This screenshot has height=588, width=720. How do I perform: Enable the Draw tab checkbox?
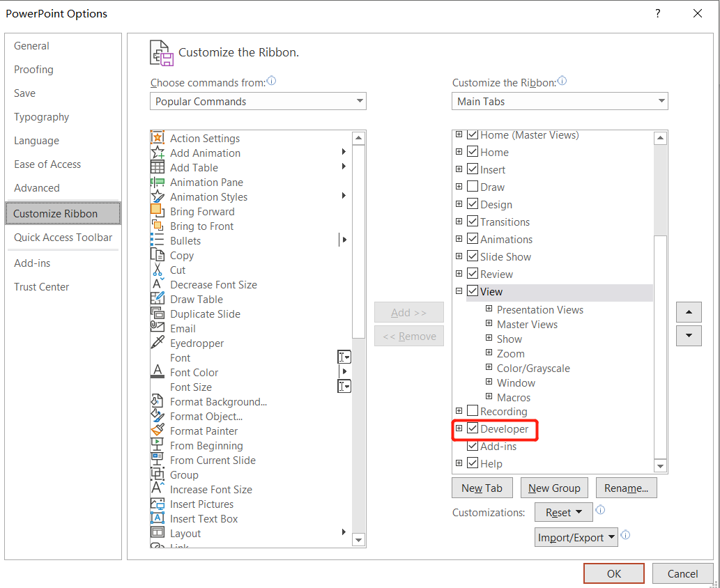[473, 187]
